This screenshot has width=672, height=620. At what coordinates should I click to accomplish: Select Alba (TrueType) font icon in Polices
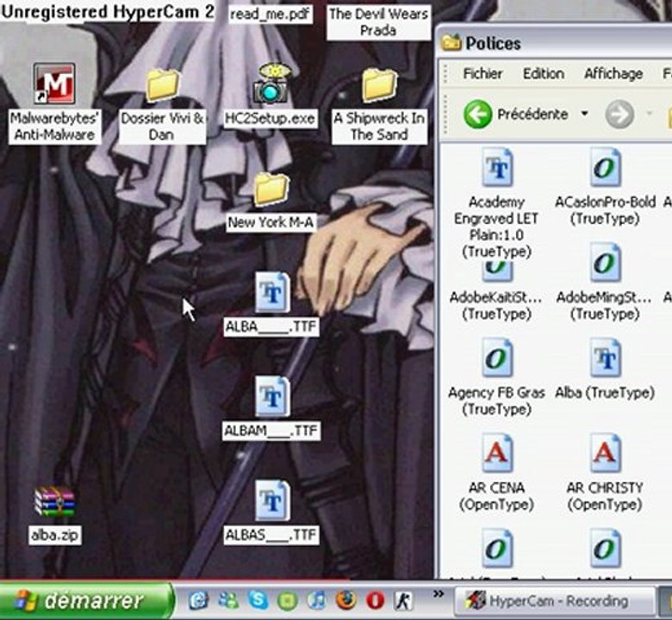pyautogui.click(x=605, y=357)
